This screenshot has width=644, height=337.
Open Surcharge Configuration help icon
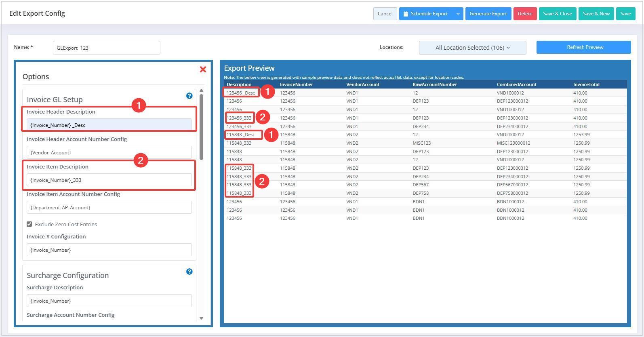(189, 272)
